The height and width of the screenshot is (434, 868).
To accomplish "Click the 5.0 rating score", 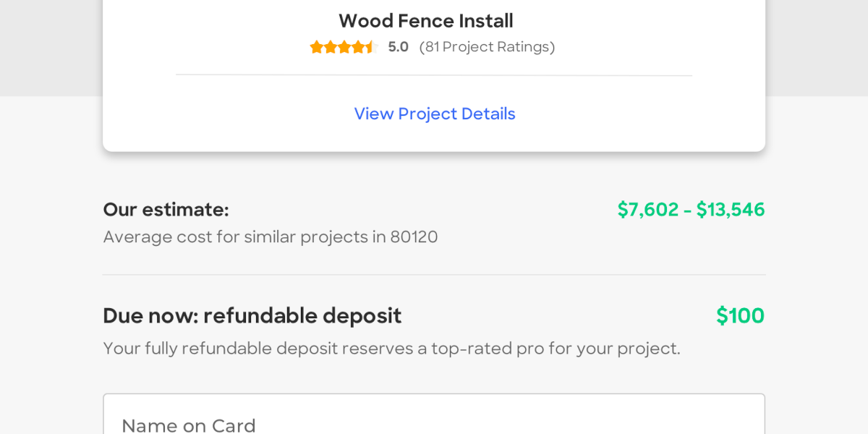I will click(398, 46).
